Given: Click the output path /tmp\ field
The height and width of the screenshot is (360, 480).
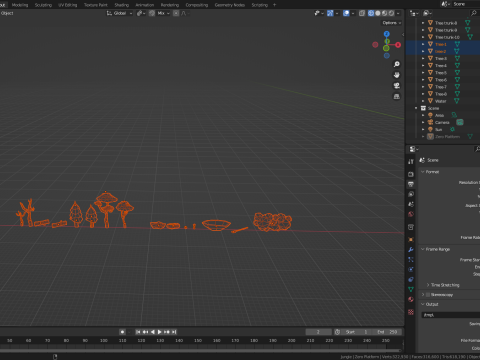Looking at the screenshot, I should click(451, 315).
